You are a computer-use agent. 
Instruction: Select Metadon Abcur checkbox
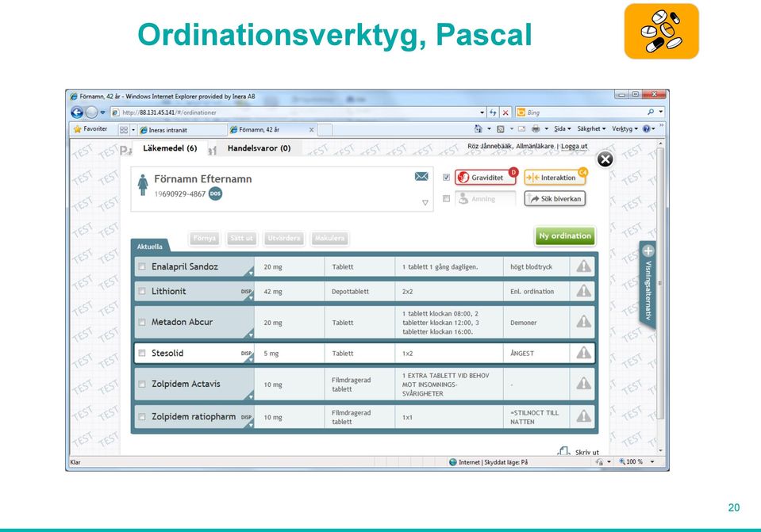coord(142,322)
